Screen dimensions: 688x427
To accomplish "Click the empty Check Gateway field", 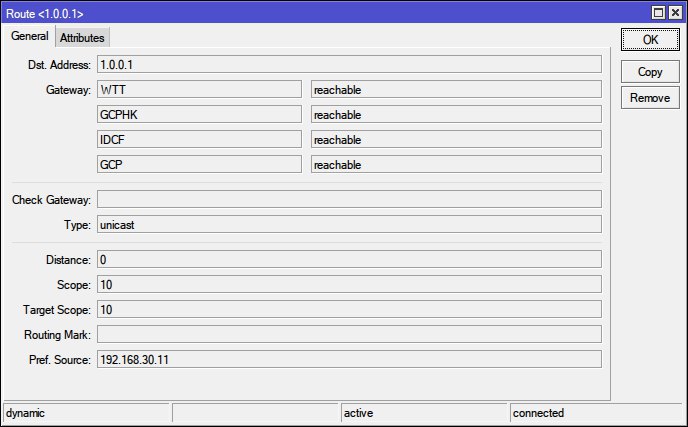I will 348,199.
